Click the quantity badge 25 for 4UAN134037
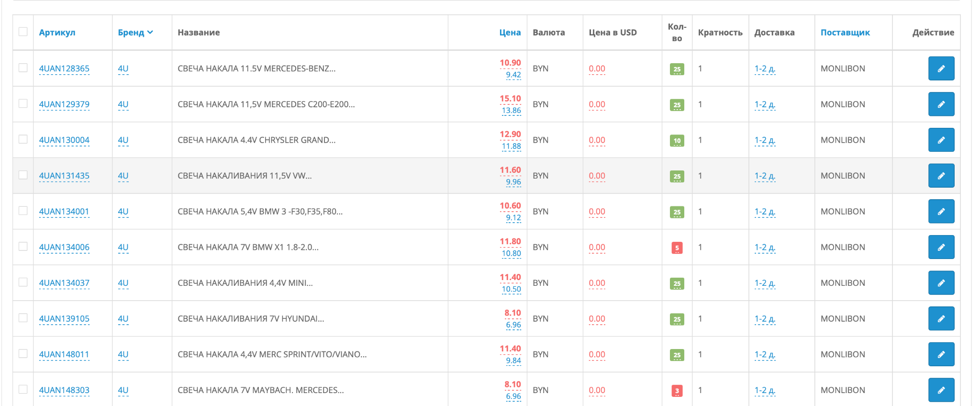Image resolution: width=980 pixels, height=406 pixels. [677, 283]
